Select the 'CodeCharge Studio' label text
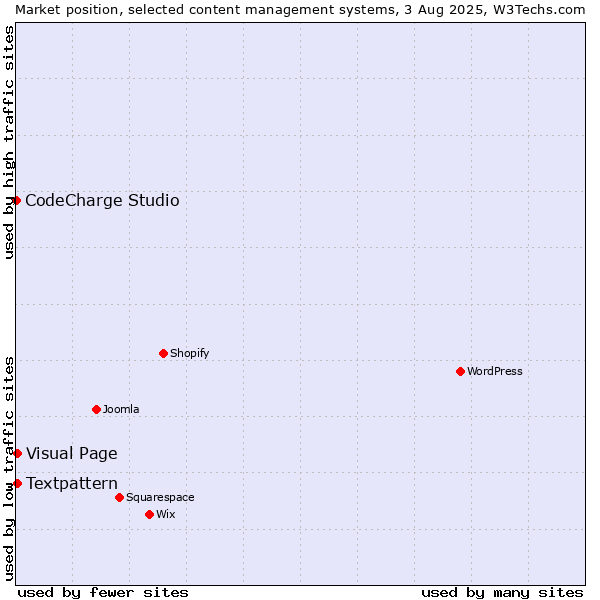The width and height of the screenshot is (600, 600). click(x=102, y=201)
